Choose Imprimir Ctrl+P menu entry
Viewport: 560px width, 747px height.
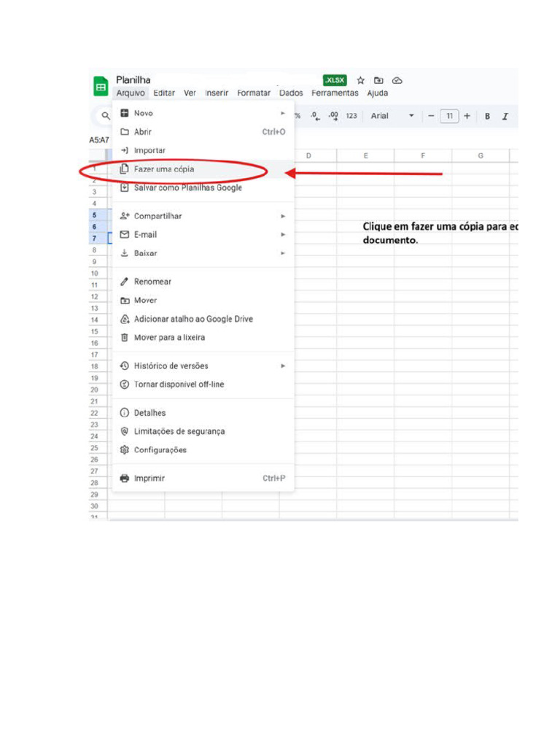[203, 479]
